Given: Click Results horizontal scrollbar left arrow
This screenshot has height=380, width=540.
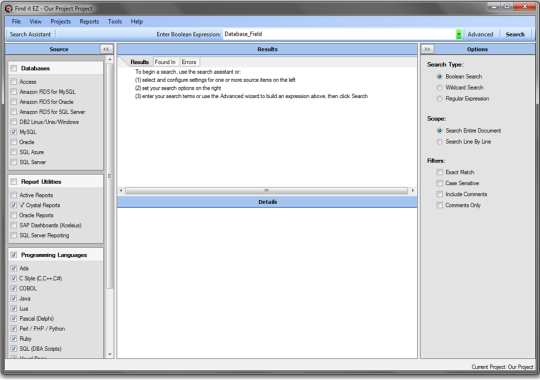Looking at the screenshot, I should 121,191.
